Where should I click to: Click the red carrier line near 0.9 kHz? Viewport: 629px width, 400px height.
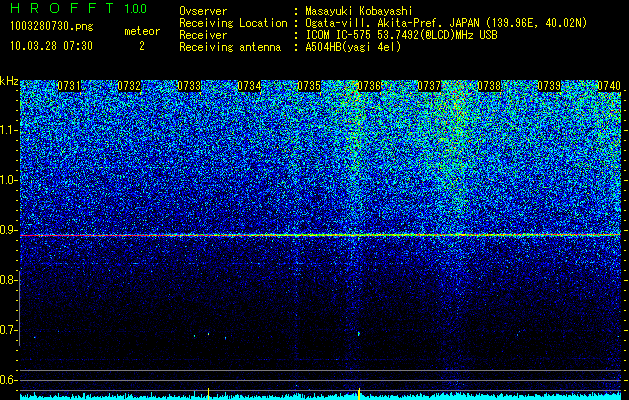320,236
